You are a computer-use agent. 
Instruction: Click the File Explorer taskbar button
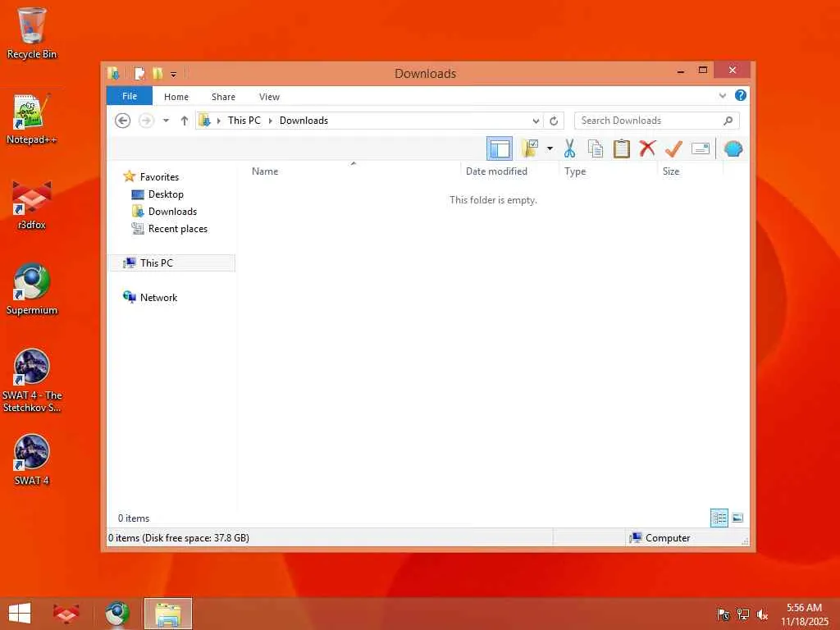pyautogui.click(x=167, y=614)
